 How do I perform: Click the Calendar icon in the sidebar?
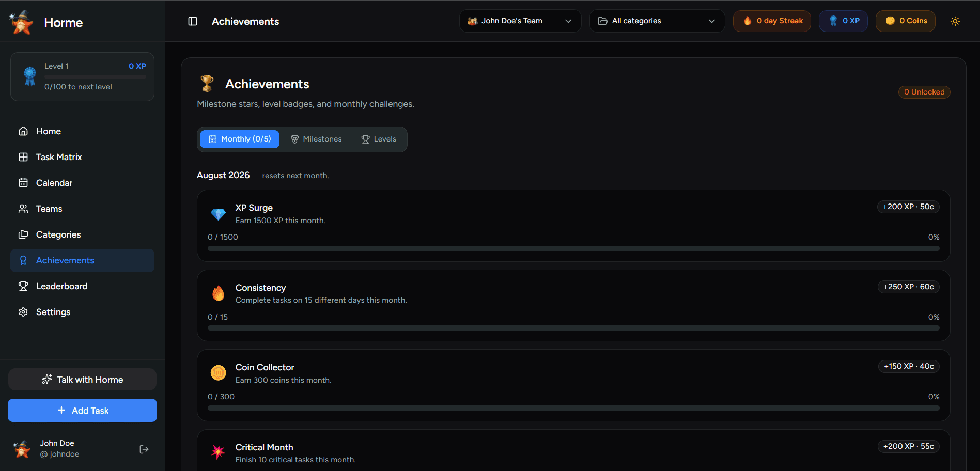(x=23, y=183)
